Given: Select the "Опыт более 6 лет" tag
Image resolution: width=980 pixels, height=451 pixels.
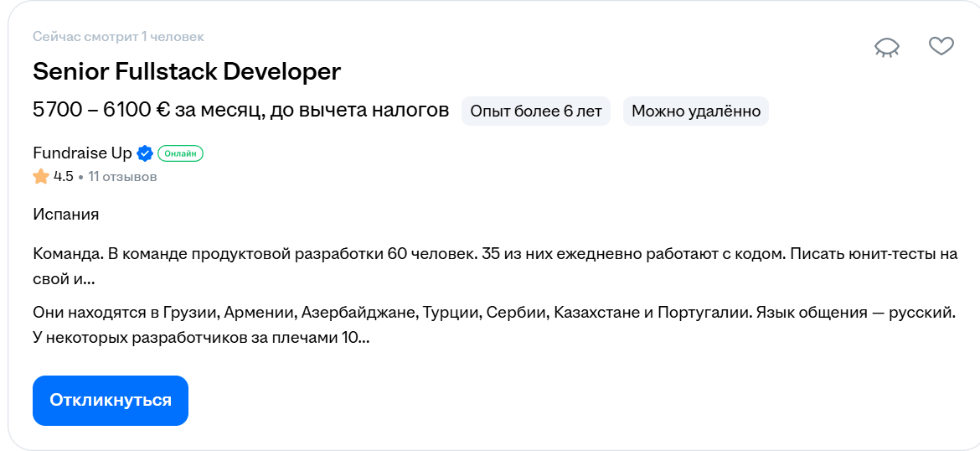Looking at the screenshot, I should point(536,111).
